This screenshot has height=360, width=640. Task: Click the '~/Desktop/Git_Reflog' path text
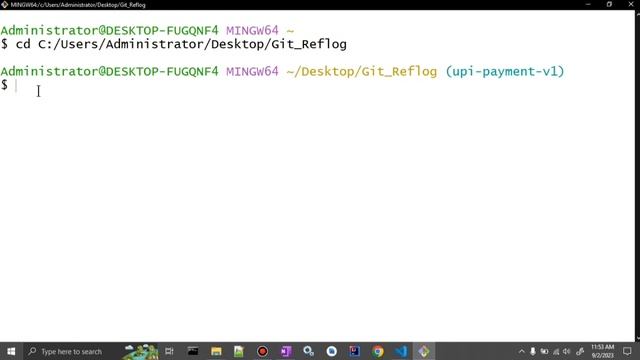click(x=362, y=71)
